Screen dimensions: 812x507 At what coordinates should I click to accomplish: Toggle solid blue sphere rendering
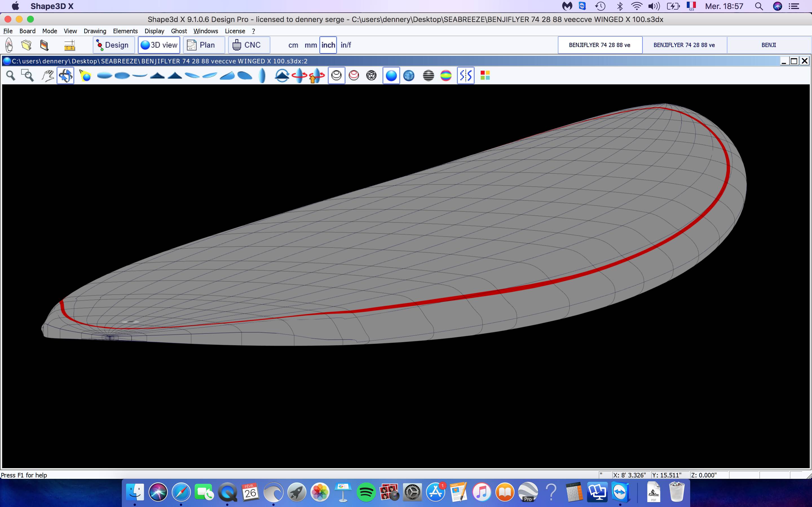click(x=391, y=75)
